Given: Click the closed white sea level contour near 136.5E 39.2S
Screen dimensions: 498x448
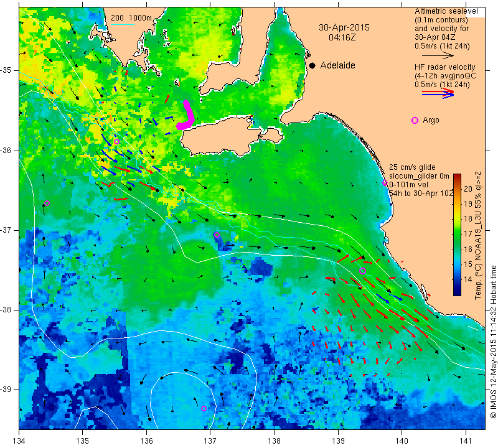Looking at the screenshot, I should [183, 399].
